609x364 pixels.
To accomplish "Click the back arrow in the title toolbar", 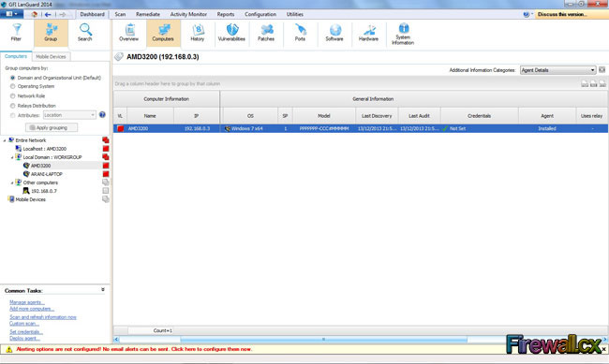I will [x=48, y=14].
